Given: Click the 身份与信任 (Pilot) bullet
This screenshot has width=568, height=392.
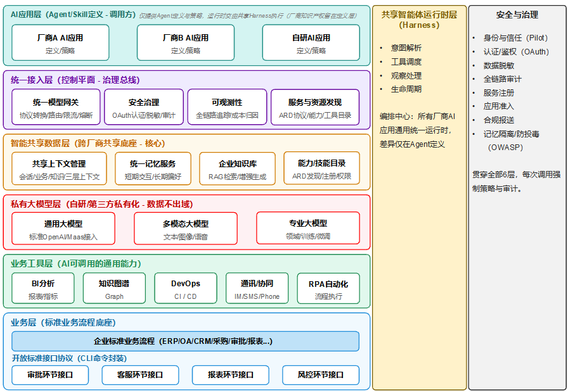Looking at the screenshot, I should coord(515,38).
